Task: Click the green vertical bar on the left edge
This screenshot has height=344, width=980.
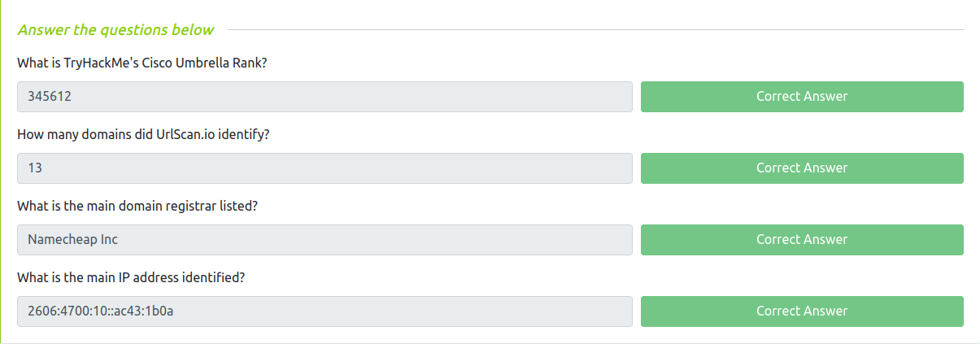Action: tap(1, 171)
